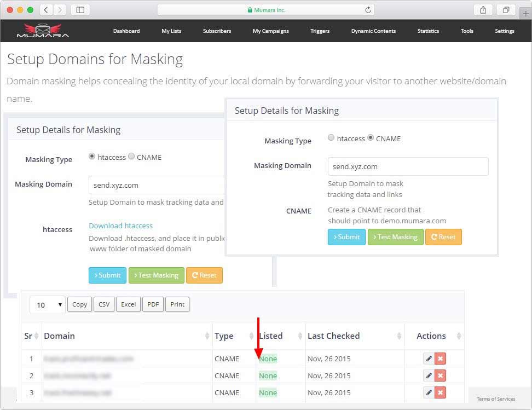
Task: Select CNAME radio in left panel
Action: coord(131,157)
